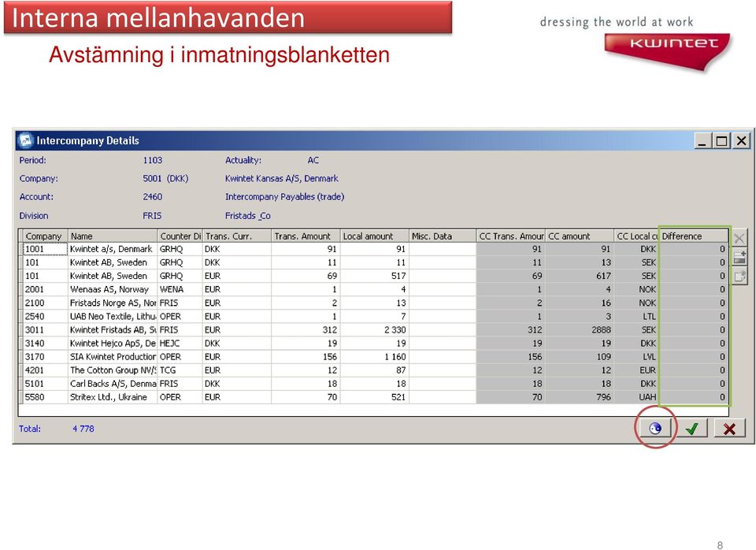
Task: Click CC amount cell 617
Action: pyautogui.click(x=580, y=276)
